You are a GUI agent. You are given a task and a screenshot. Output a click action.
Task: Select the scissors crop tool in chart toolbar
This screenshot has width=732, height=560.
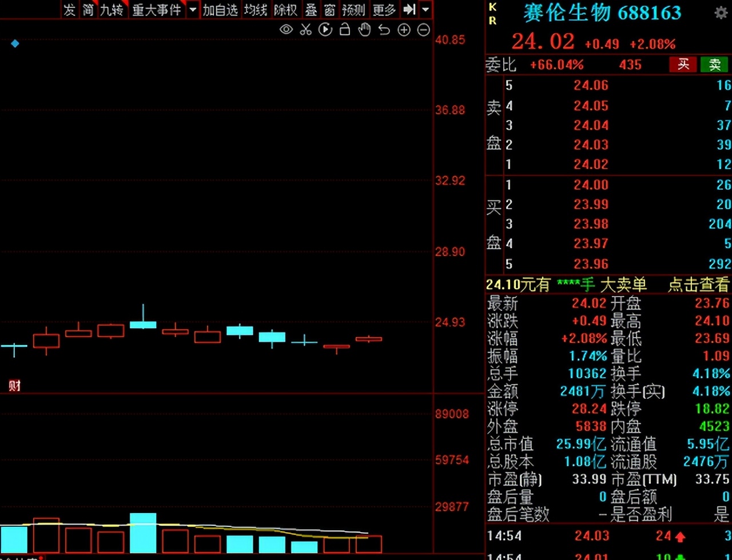click(x=305, y=30)
